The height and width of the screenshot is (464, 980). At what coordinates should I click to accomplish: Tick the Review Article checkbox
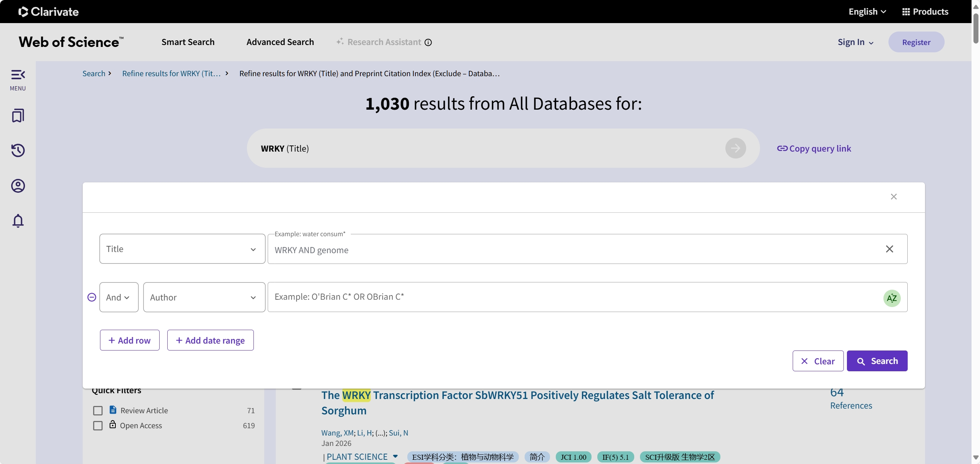tap(98, 411)
